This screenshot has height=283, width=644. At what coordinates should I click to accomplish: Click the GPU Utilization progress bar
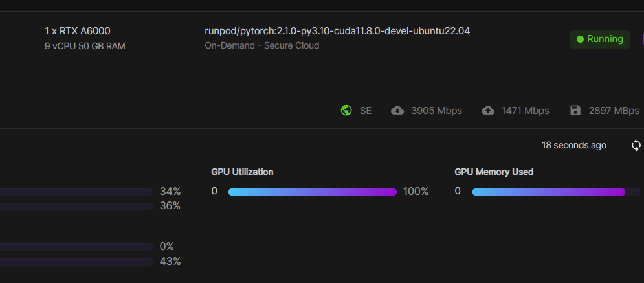tap(313, 192)
